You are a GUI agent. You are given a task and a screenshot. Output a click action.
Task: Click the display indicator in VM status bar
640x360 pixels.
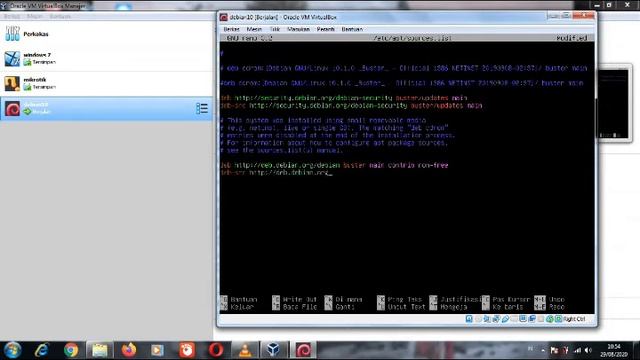coord(523,319)
